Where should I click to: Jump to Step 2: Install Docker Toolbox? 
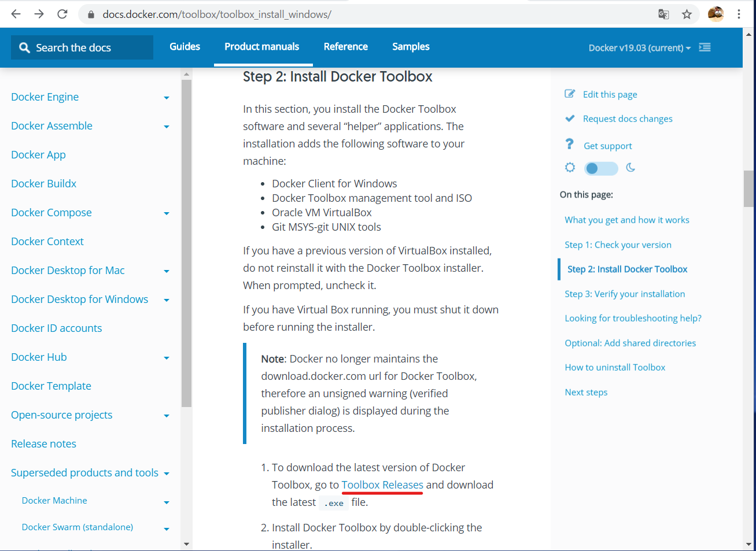click(627, 269)
